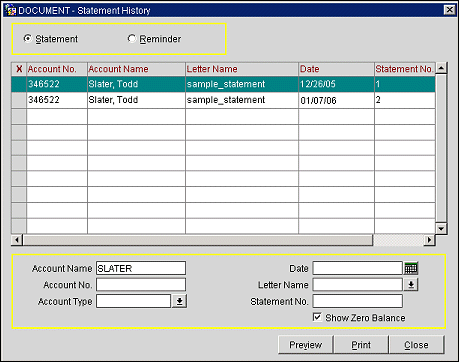Click horizontal scroll right arrow

(429, 240)
